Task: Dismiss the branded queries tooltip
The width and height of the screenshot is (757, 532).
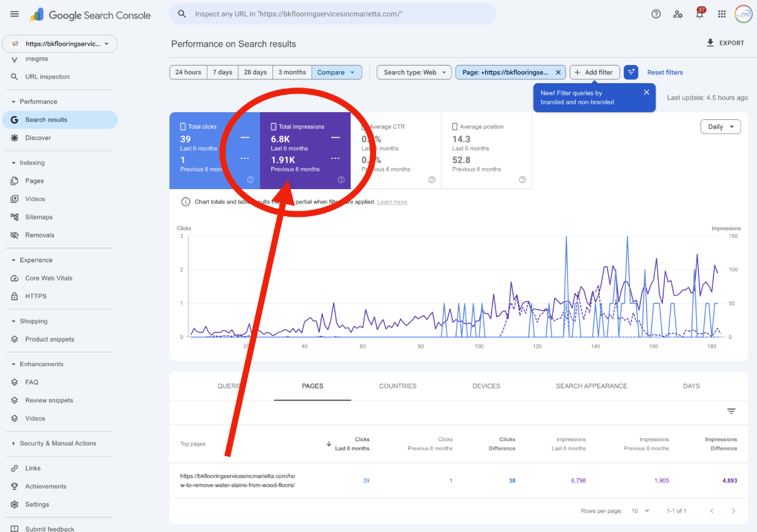Action: click(x=647, y=92)
